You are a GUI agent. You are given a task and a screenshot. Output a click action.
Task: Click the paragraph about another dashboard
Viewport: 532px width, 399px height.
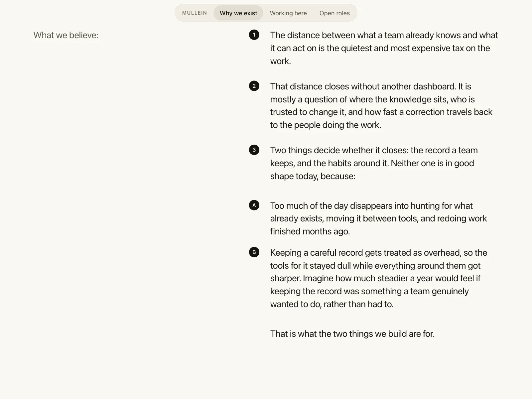click(381, 106)
